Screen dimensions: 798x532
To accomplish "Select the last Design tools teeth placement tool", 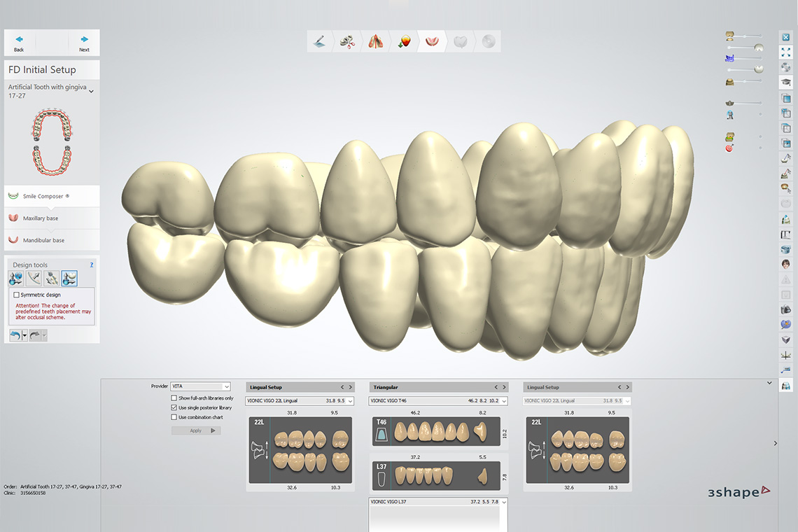I will tap(69, 278).
